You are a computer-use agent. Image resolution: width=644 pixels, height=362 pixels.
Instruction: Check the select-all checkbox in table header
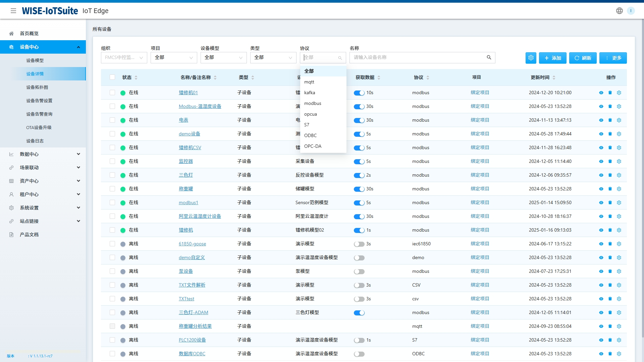(112, 77)
